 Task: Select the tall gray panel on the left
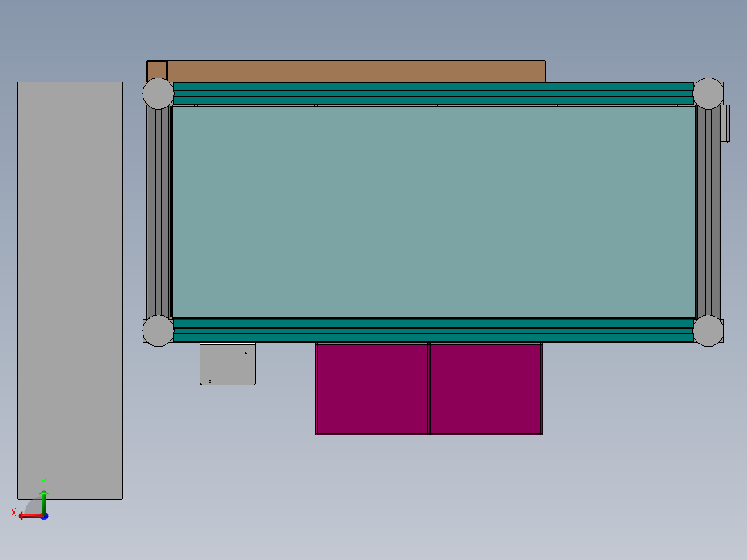(70, 290)
